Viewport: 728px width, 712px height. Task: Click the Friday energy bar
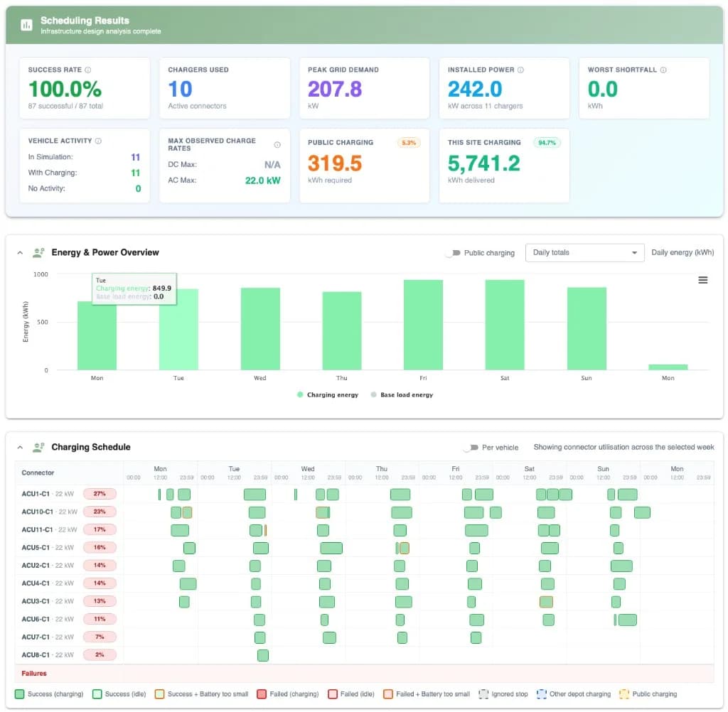coord(423,325)
